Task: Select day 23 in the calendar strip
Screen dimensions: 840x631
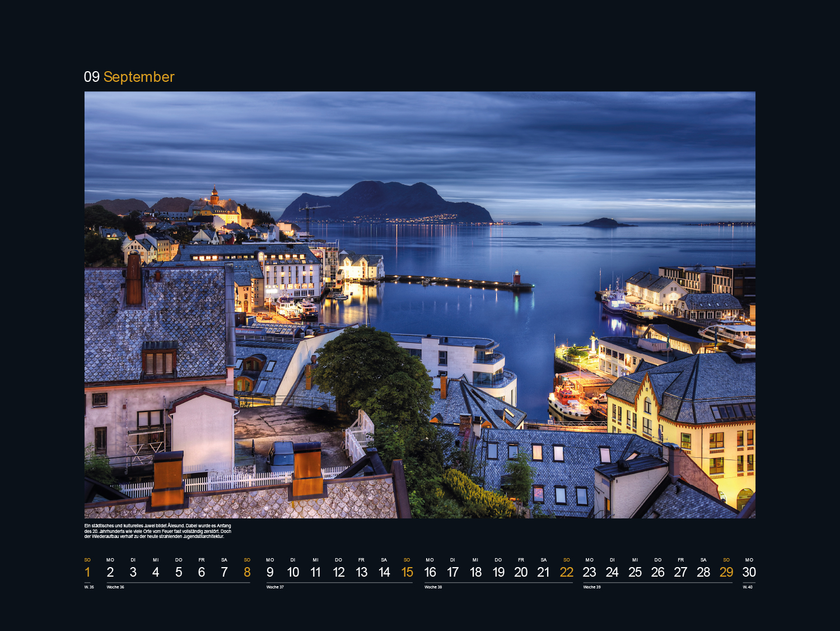Action: pyautogui.click(x=589, y=572)
